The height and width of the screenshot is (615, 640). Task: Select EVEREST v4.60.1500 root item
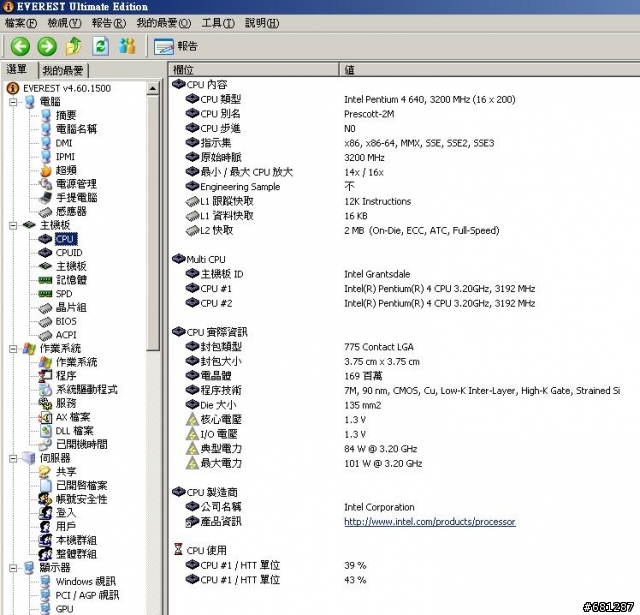pos(67,88)
